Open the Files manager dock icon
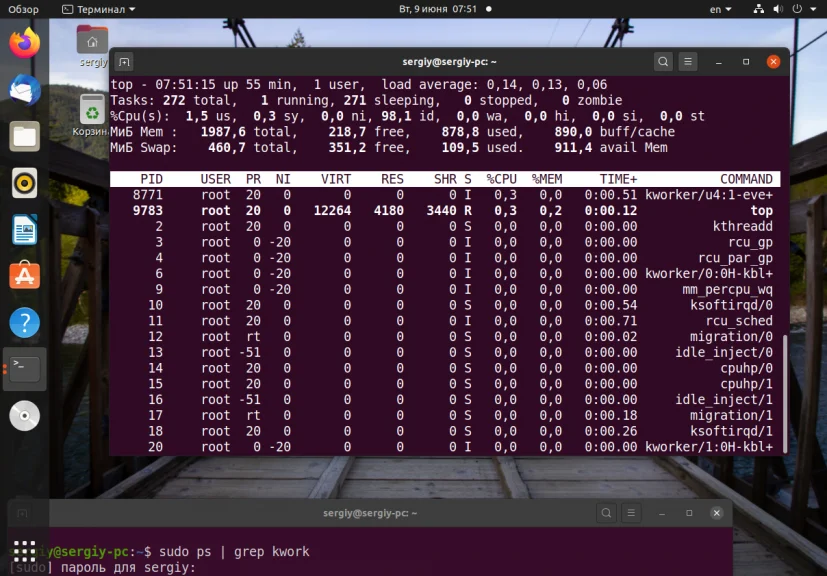Image resolution: width=827 pixels, height=576 pixels. click(24, 137)
